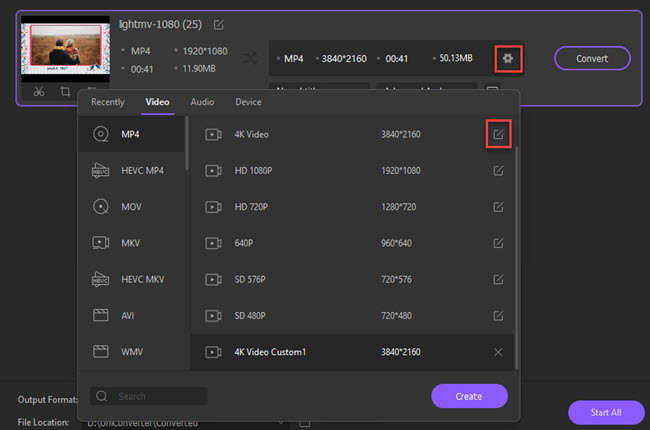650x430 pixels.
Task: Click the 4K Video Custom1 camera icon
Action: coord(213,352)
